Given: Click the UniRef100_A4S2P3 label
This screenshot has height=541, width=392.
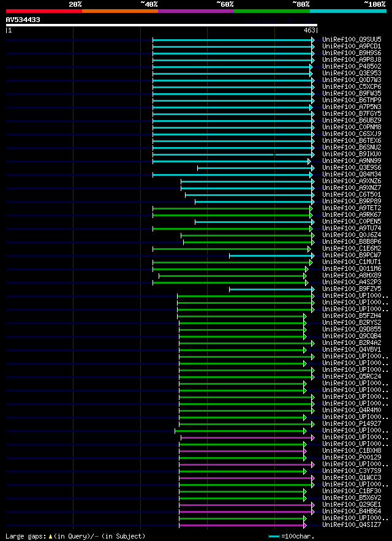Looking at the screenshot, I should click(352, 282).
